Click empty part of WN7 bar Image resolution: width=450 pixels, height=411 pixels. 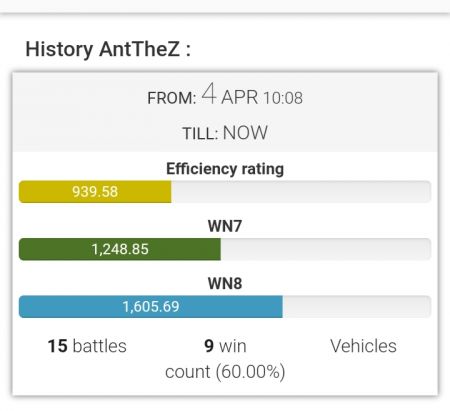click(326, 249)
